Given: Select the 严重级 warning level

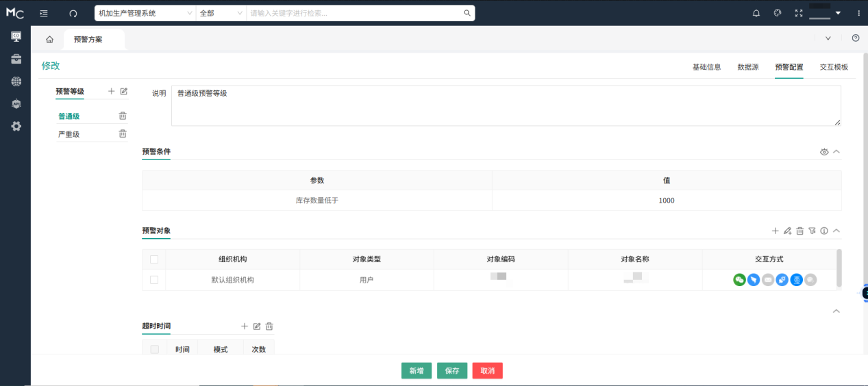Looking at the screenshot, I should (x=69, y=134).
